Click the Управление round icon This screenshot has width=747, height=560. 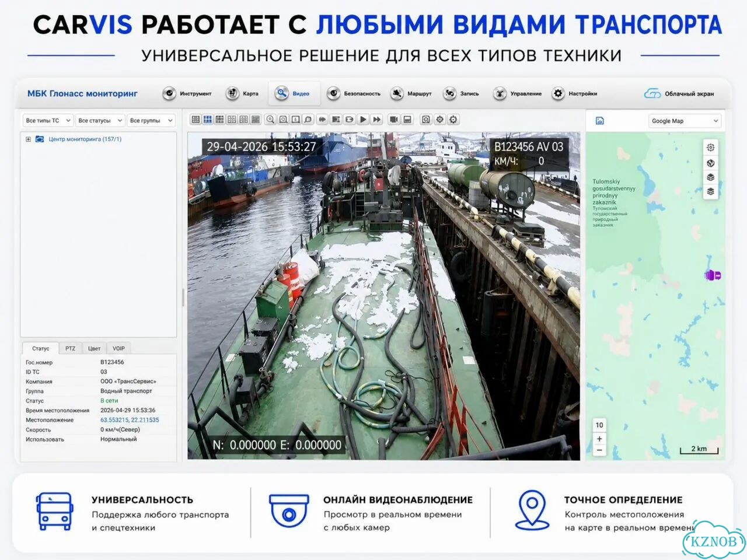500,93
